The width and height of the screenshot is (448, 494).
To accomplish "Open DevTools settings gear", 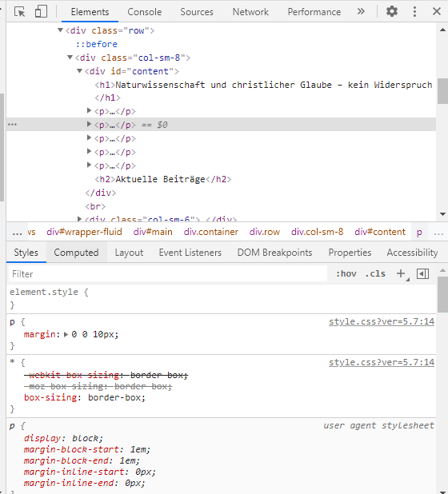I will (392, 12).
